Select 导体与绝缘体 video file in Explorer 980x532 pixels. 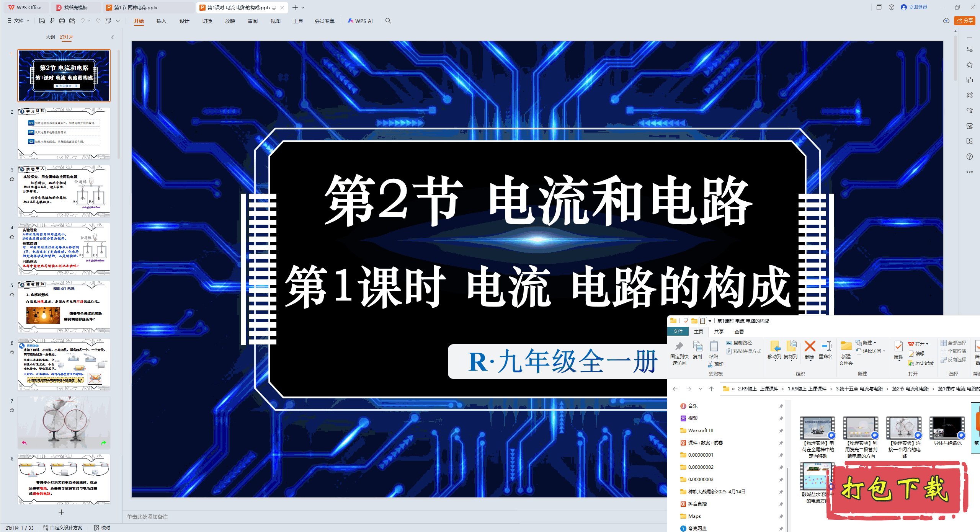(947, 432)
